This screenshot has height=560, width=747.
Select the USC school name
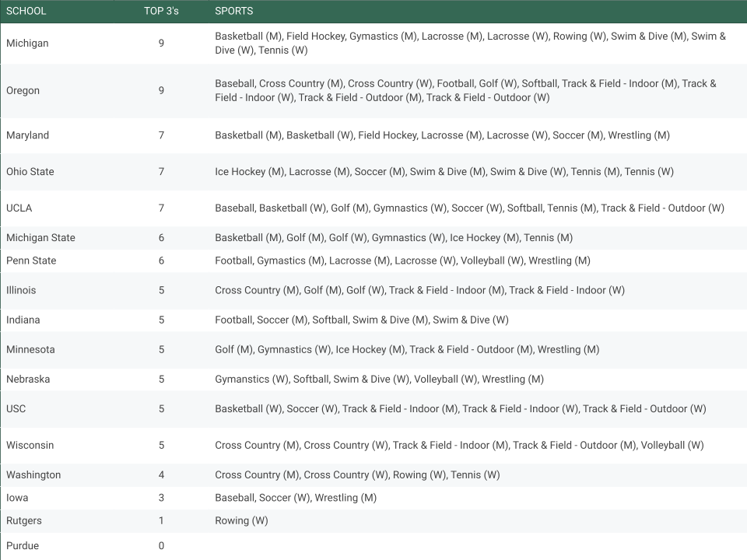click(x=16, y=408)
